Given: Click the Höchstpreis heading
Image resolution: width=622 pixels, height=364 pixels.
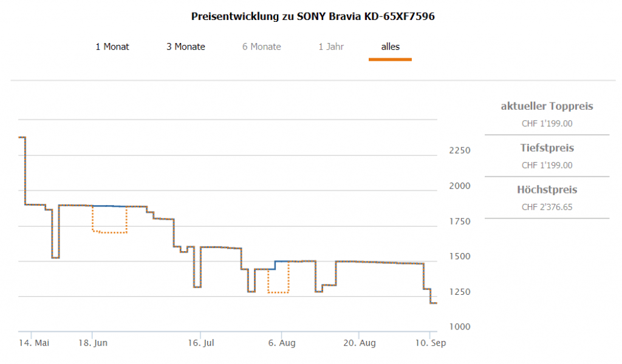Looking at the screenshot, I should click(547, 190).
